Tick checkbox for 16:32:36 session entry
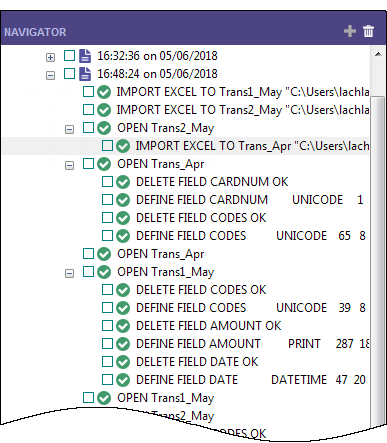The width and height of the screenshot is (387, 443). 69,55
